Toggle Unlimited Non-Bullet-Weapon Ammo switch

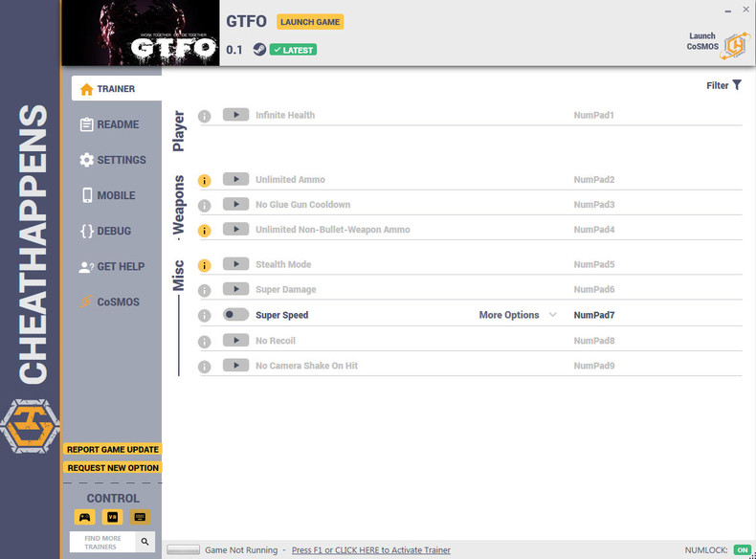pos(235,230)
